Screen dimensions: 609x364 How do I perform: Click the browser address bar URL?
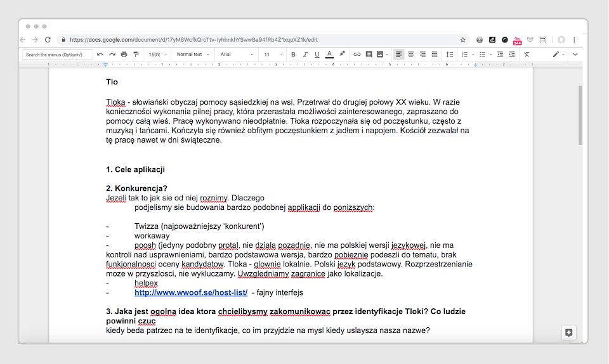point(193,39)
